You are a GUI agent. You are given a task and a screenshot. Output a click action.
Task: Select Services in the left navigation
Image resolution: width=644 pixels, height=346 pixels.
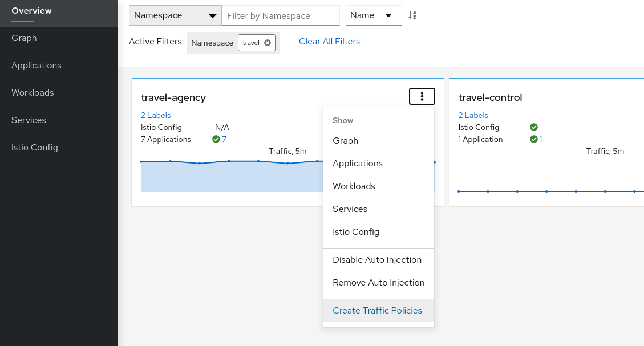[x=28, y=120]
